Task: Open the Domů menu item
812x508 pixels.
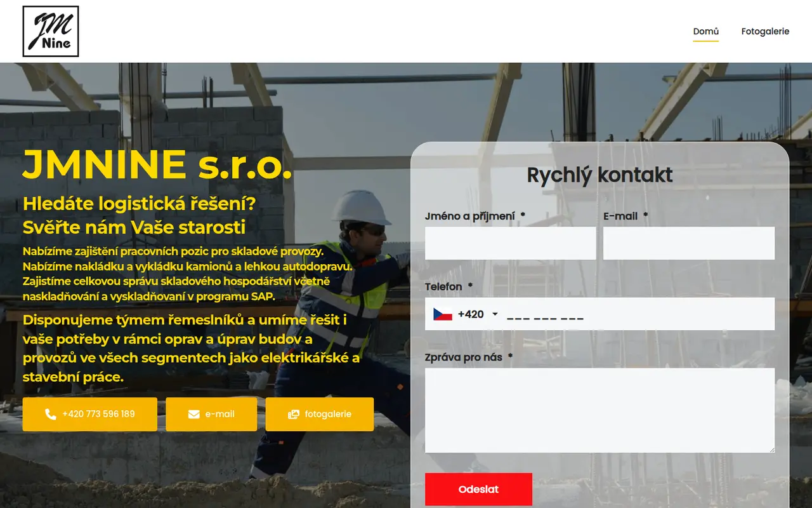Action: click(705, 31)
